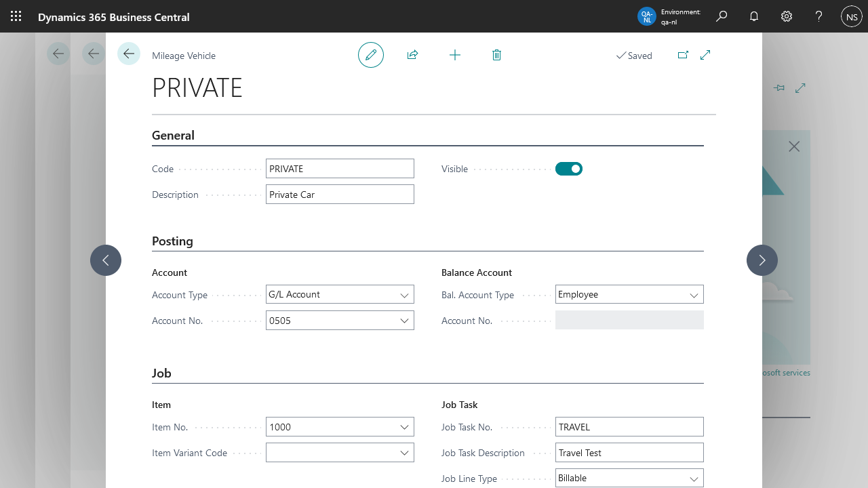Screen dimensions: 868x488
Task: Collapse the General section header
Action: click(x=173, y=136)
